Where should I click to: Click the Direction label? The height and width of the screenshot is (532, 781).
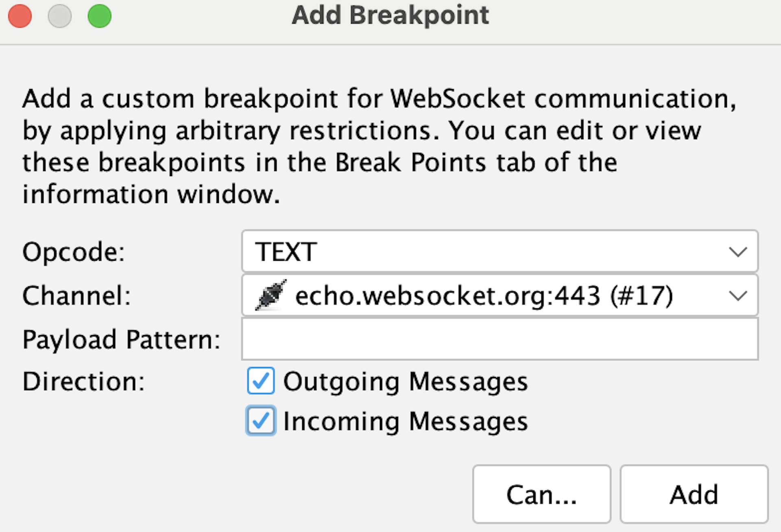(83, 382)
